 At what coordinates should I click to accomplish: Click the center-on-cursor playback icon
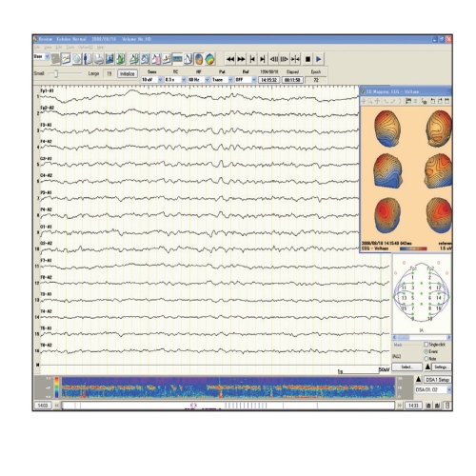point(295,59)
